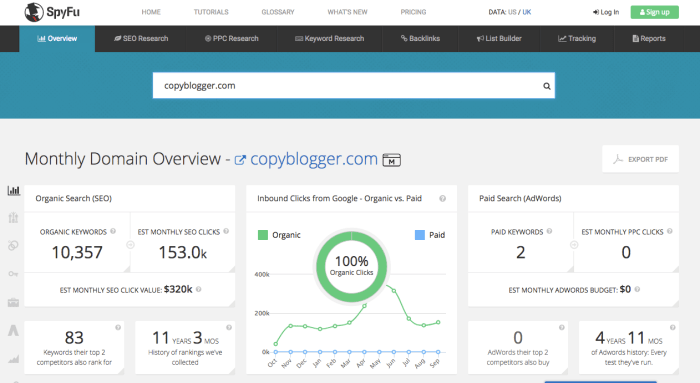Image resolution: width=700 pixels, height=383 pixels.
Task: Click the green Sign up button
Action: point(654,12)
